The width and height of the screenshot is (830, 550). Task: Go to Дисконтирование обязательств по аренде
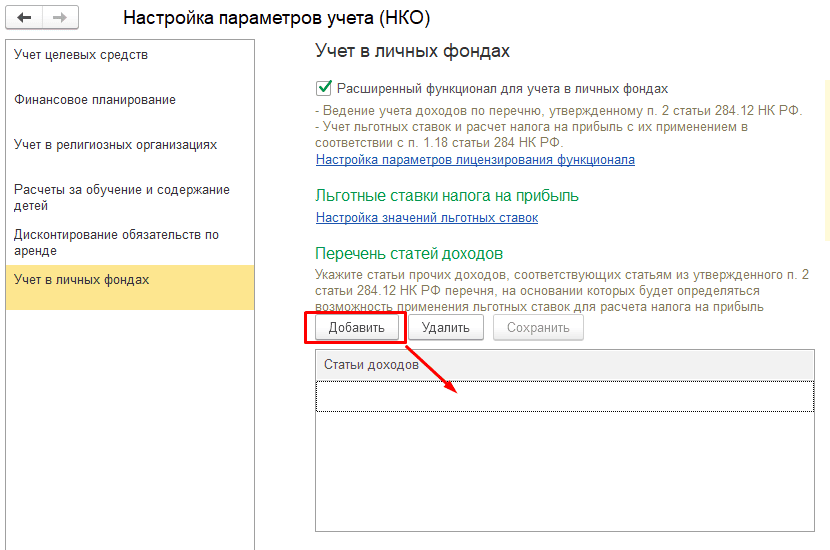116,243
